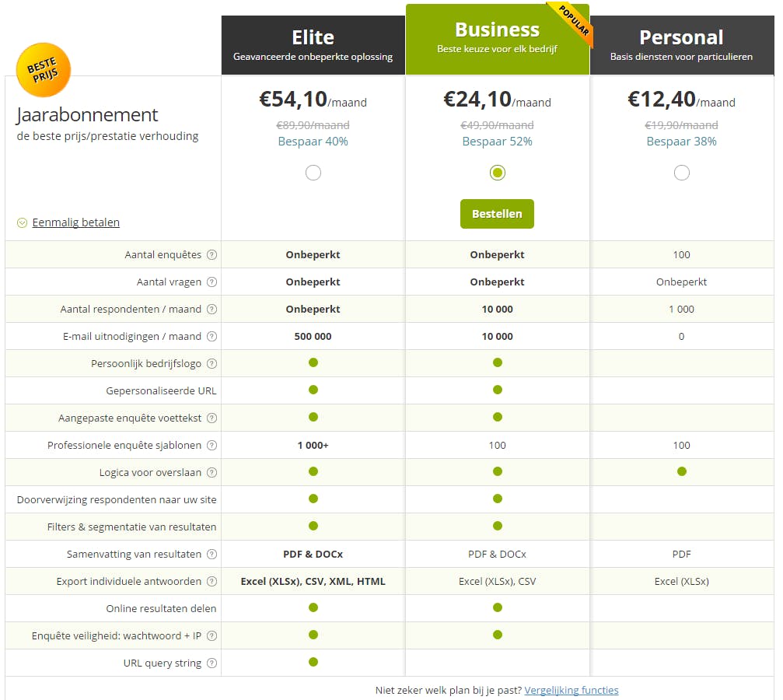Click help icon next to Aantal enquêtes
This screenshot has height=700, width=783.
[x=211, y=255]
